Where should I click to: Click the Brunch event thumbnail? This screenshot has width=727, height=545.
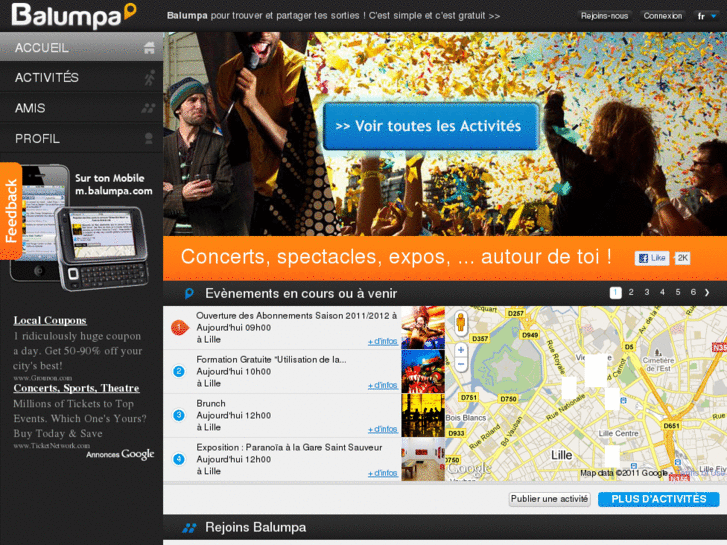(x=423, y=416)
